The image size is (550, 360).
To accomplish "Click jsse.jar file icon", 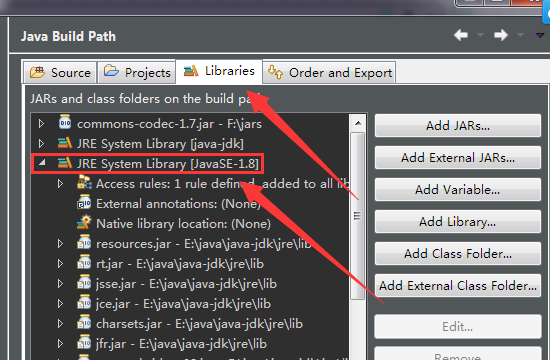I will tap(84, 282).
